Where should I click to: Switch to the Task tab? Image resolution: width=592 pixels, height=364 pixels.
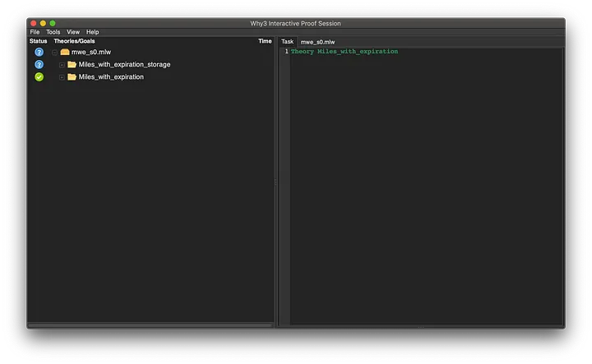[287, 41]
